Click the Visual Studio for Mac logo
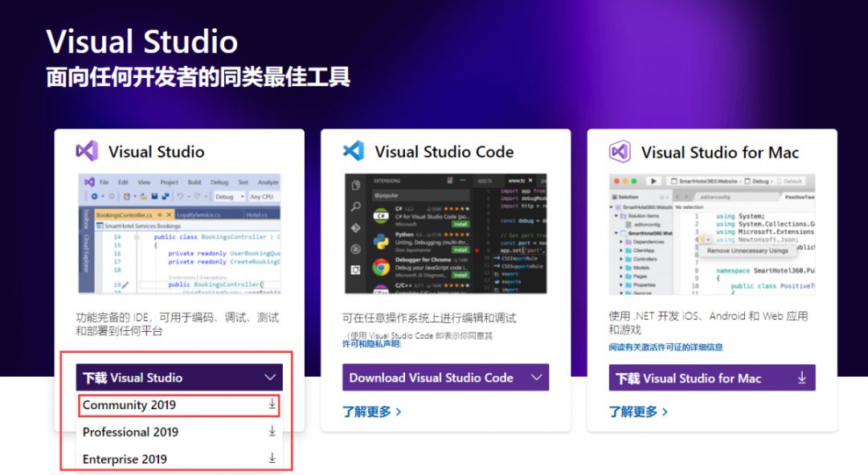868x475 pixels. point(620,151)
